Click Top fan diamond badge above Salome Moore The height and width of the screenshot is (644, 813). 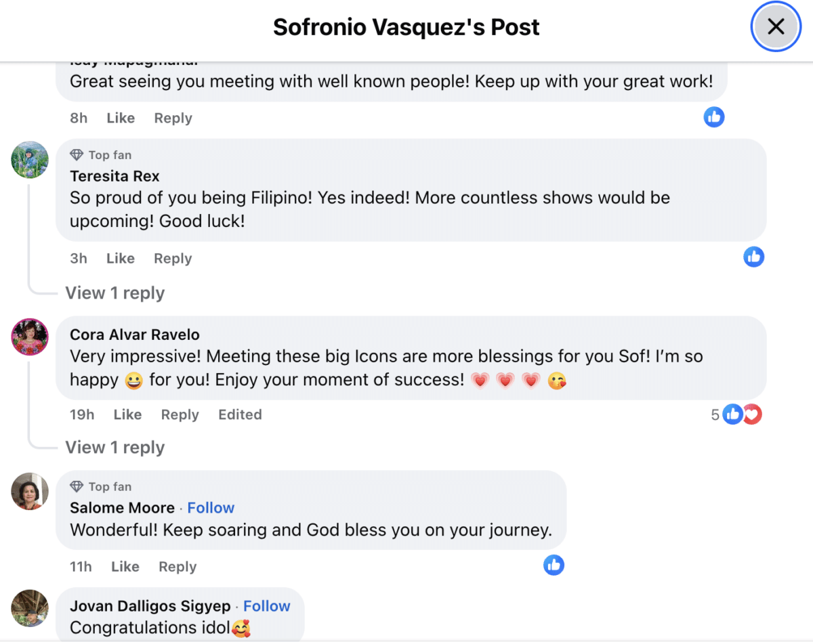77,487
